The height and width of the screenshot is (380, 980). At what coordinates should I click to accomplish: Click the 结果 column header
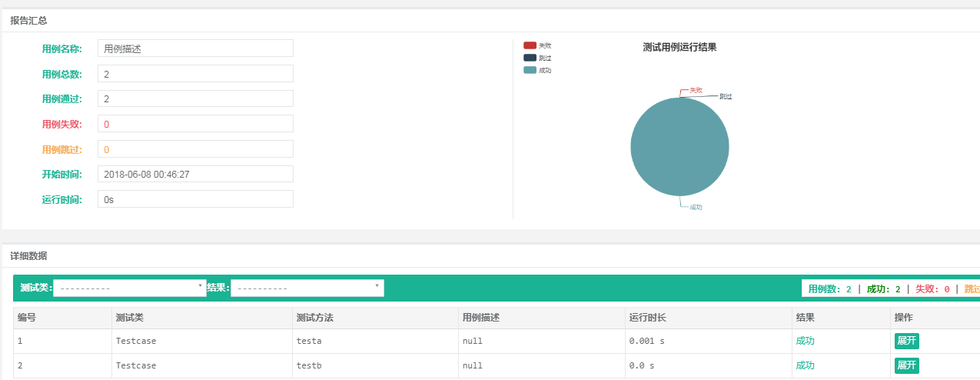click(841, 318)
